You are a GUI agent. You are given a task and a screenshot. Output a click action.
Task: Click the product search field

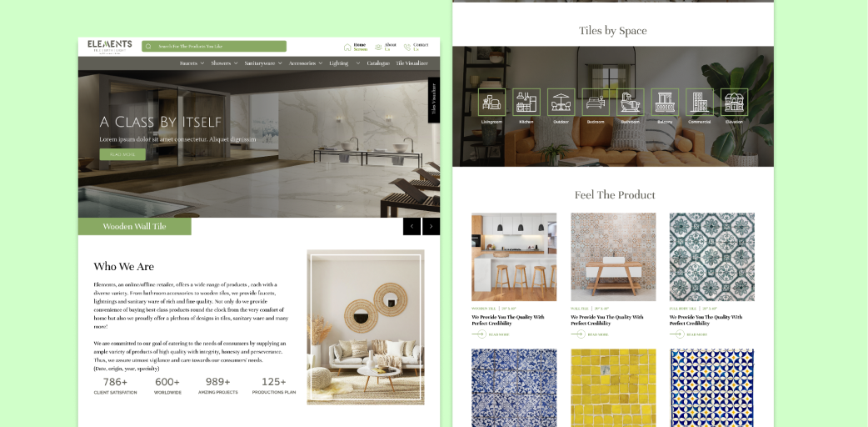[x=214, y=46]
